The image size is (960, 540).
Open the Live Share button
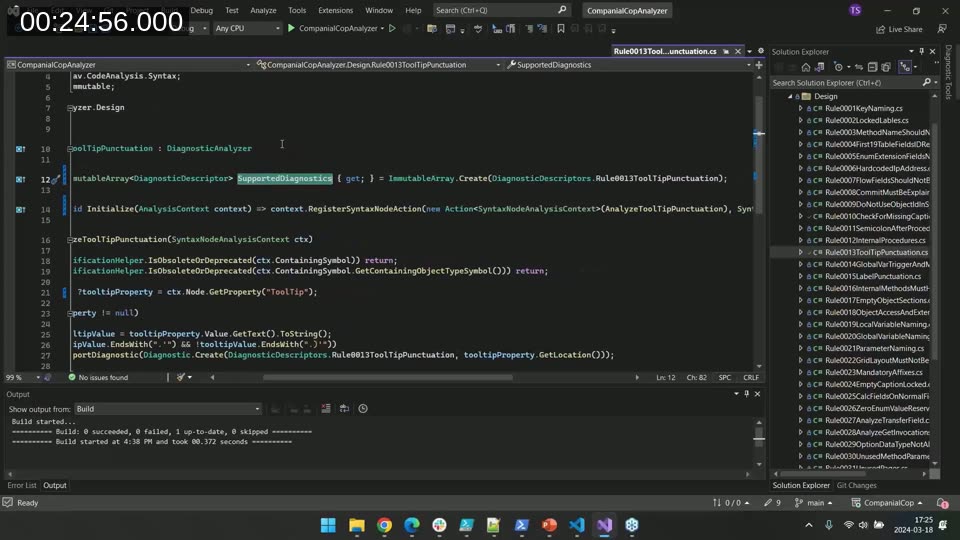(899, 29)
